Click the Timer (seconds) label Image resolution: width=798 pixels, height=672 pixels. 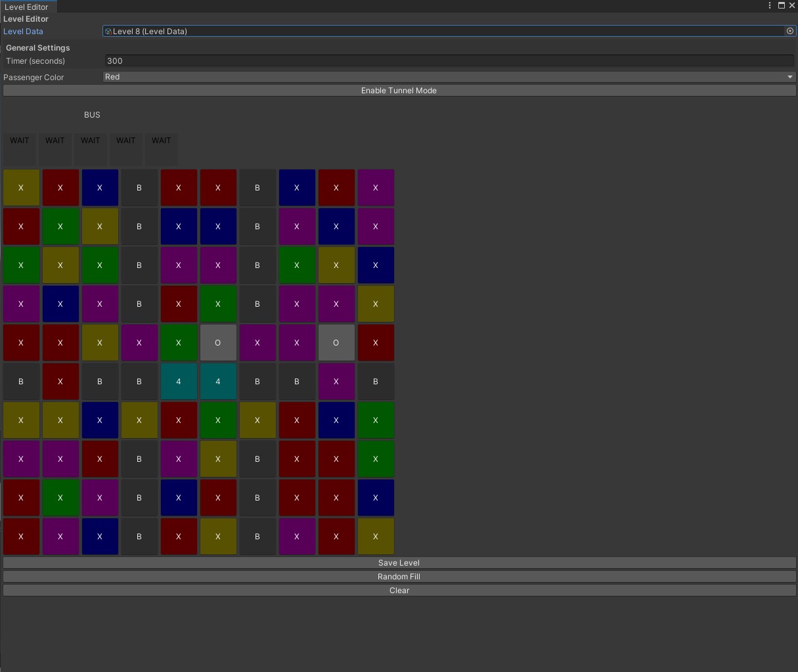35,61
